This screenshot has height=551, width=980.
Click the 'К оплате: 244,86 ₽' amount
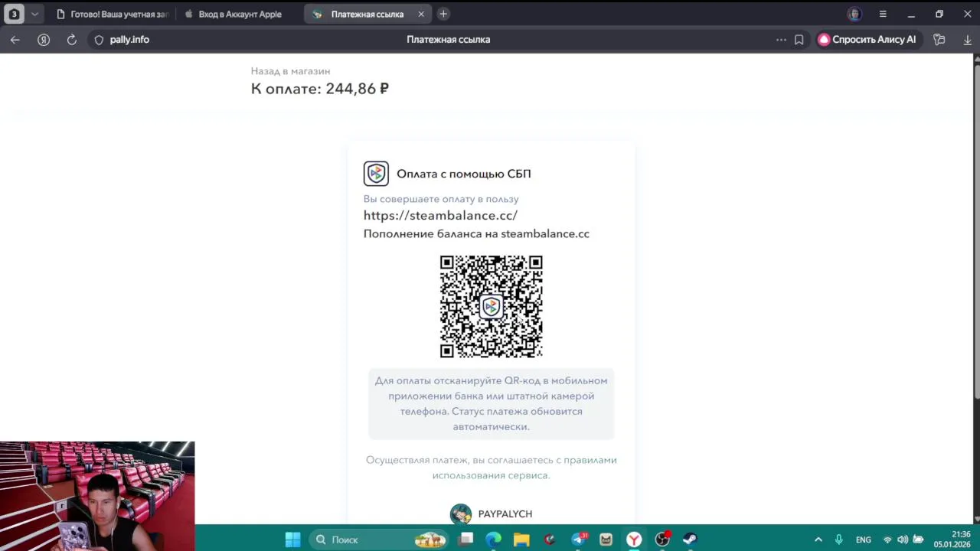[320, 89]
